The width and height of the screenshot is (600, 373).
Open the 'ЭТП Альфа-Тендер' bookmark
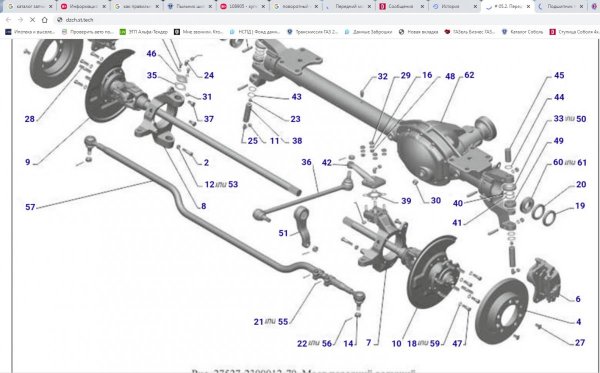point(143,32)
